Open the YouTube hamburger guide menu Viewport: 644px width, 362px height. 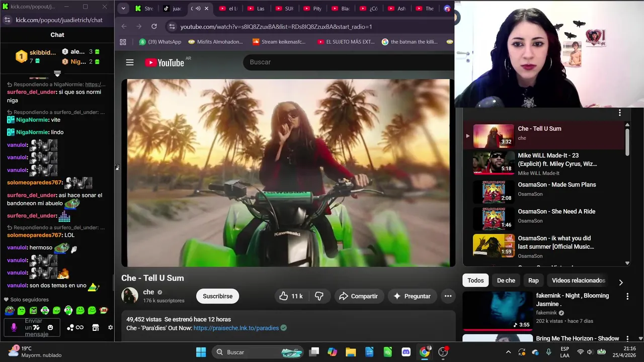(130, 62)
